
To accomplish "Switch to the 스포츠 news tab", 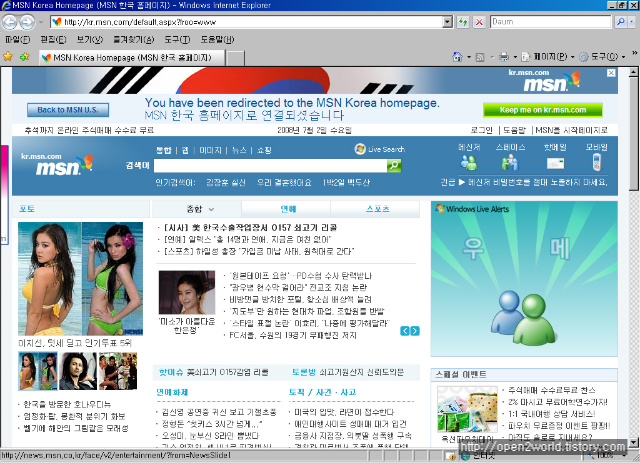I will click(378, 209).
